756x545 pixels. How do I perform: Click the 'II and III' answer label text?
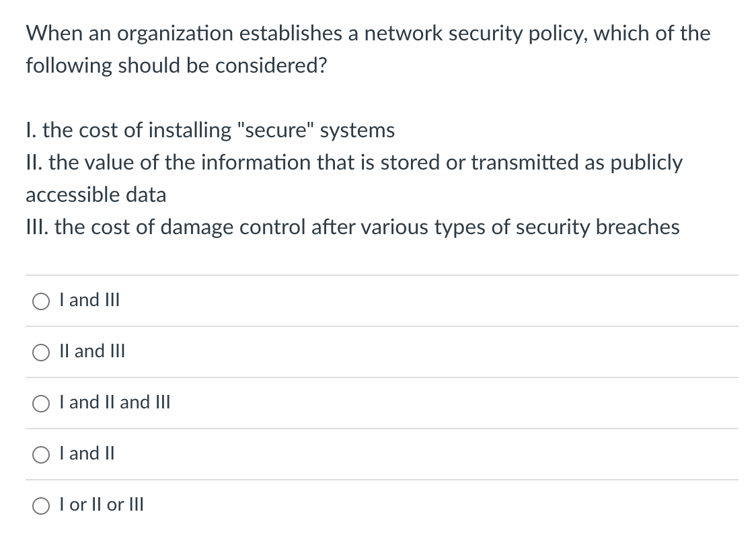pyautogui.click(x=91, y=352)
